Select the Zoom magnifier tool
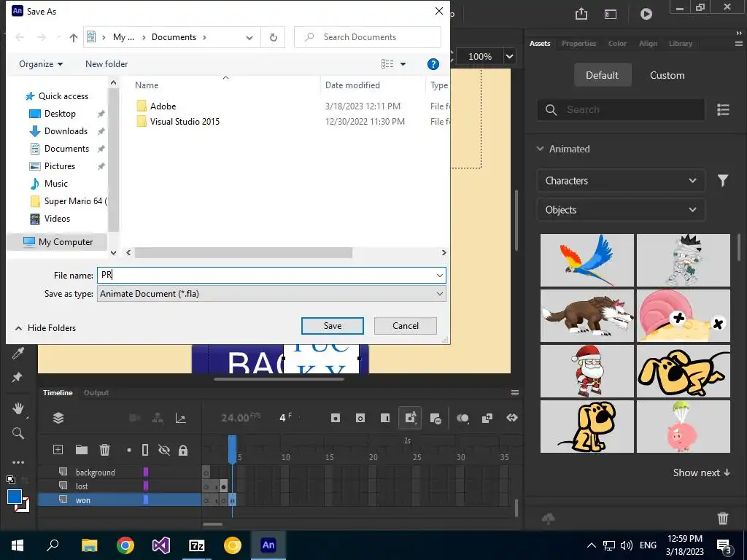Image resolution: width=747 pixels, height=560 pixels. [x=18, y=433]
